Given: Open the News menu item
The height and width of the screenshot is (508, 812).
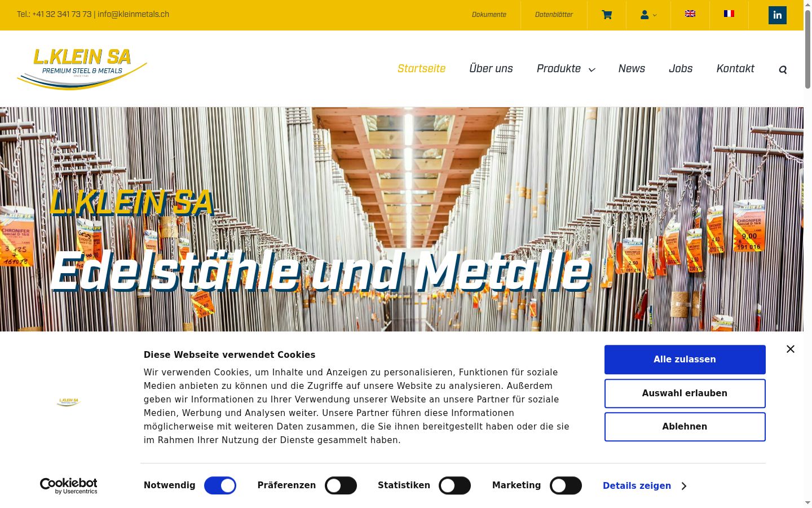Looking at the screenshot, I should point(632,69).
